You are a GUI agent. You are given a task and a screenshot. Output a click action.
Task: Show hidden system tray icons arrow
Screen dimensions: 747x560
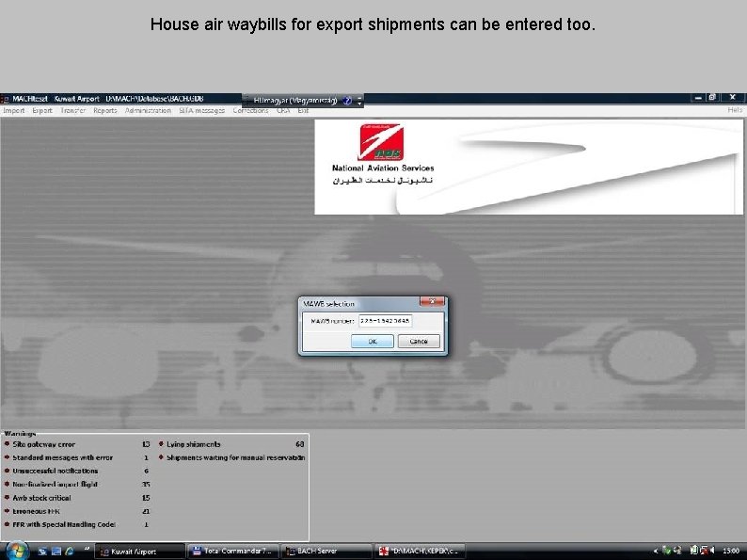coord(656,551)
